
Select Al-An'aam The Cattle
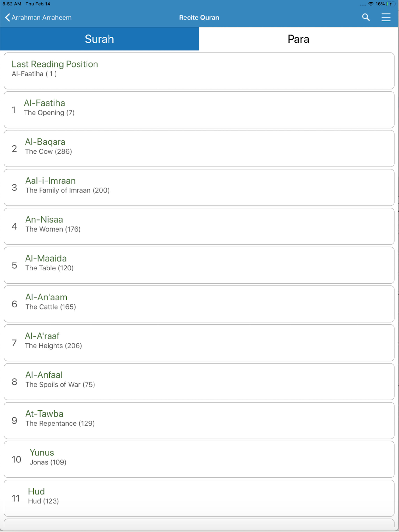(199, 304)
